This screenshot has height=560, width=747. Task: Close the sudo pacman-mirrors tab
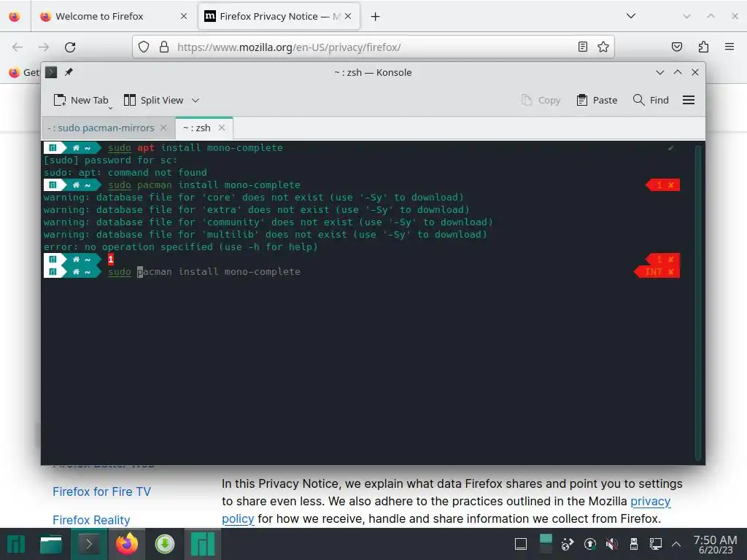163,128
